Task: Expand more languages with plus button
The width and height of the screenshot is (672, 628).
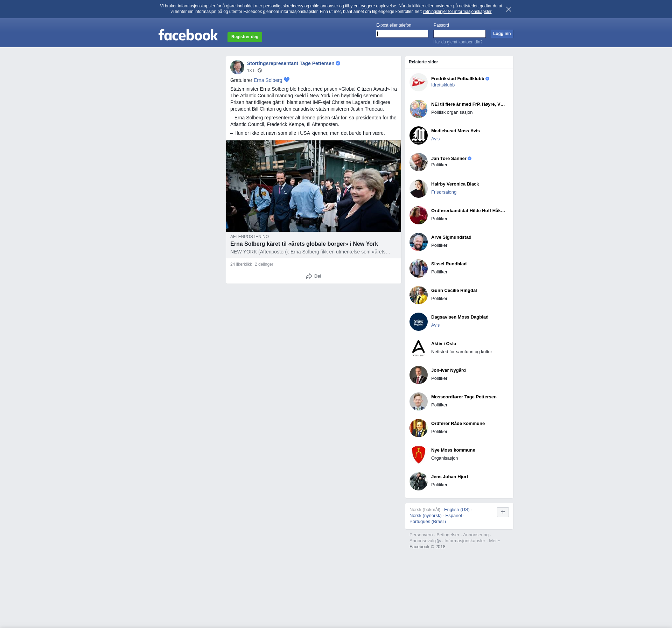Action: click(x=503, y=512)
